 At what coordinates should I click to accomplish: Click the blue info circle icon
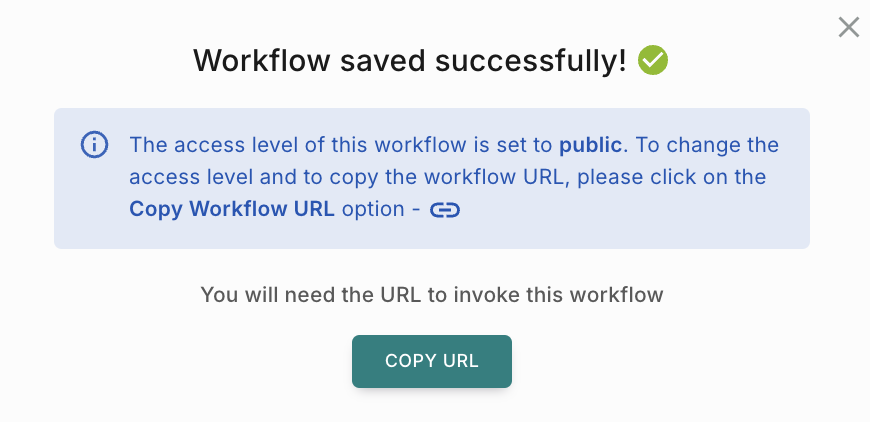(x=94, y=145)
